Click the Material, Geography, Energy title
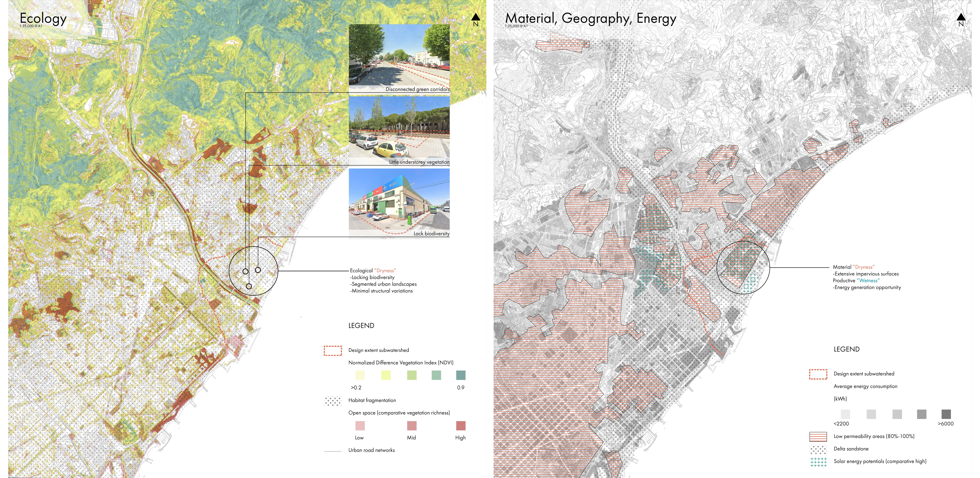This screenshot has width=980, height=478. (x=591, y=18)
